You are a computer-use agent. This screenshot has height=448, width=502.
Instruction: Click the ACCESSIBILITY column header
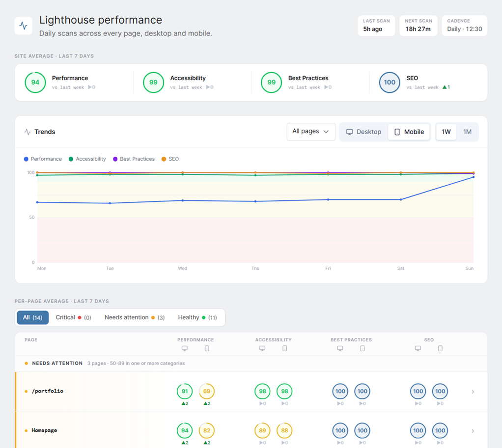click(x=274, y=340)
